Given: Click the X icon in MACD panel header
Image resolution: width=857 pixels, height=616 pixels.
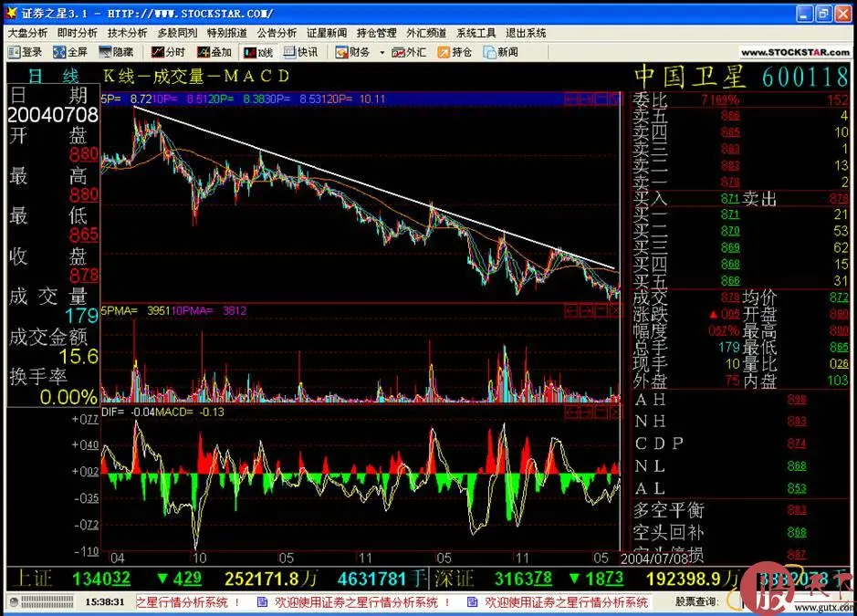Looking at the screenshot, I should point(615,412).
